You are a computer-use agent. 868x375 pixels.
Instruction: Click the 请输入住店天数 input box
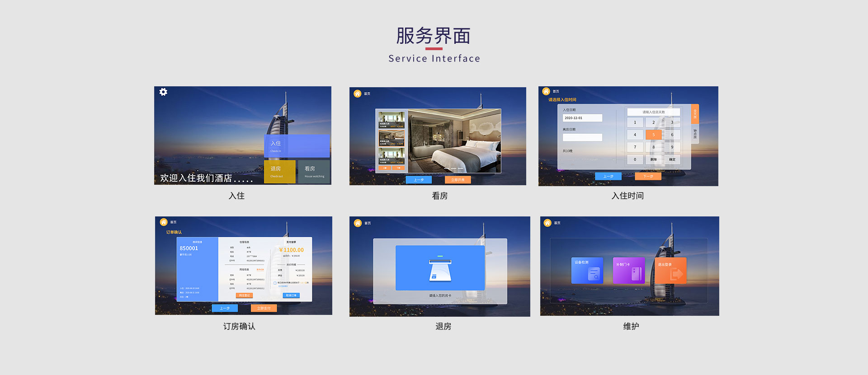pos(654,112)
